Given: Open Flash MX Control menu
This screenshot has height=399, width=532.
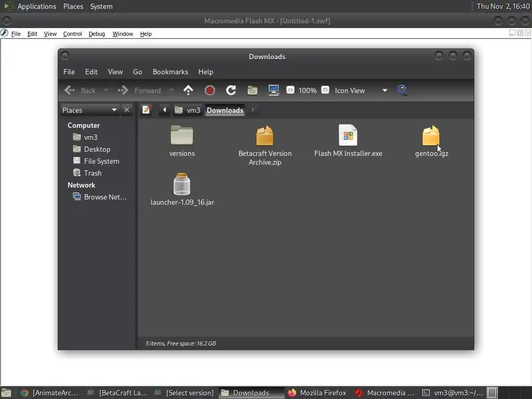Looking at the screenshot, I should tap(73, 34).
